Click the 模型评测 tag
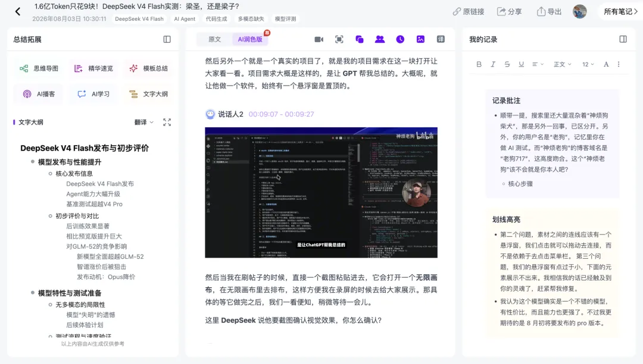Image resolution: width=643 pixels, height=364 pixels. (285, 19)
